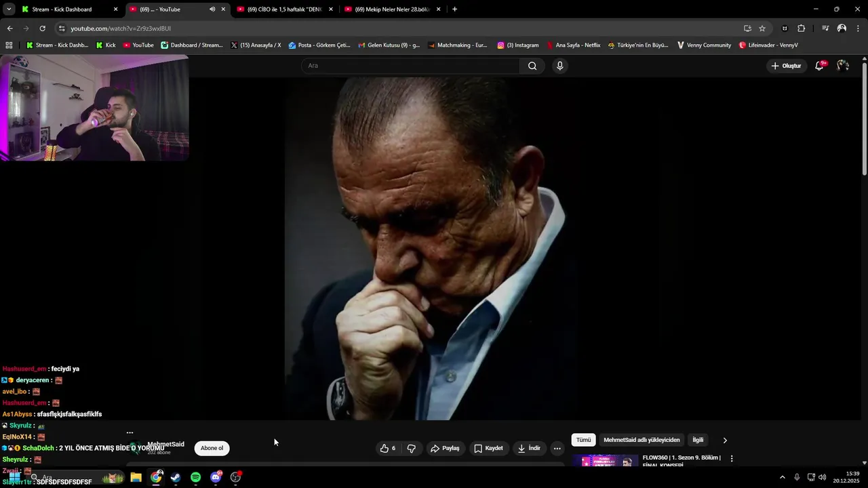This screenshot has width=868, height=488.
Task: Open more actions ellipsis beside İndir
Action: coord(557,448)
